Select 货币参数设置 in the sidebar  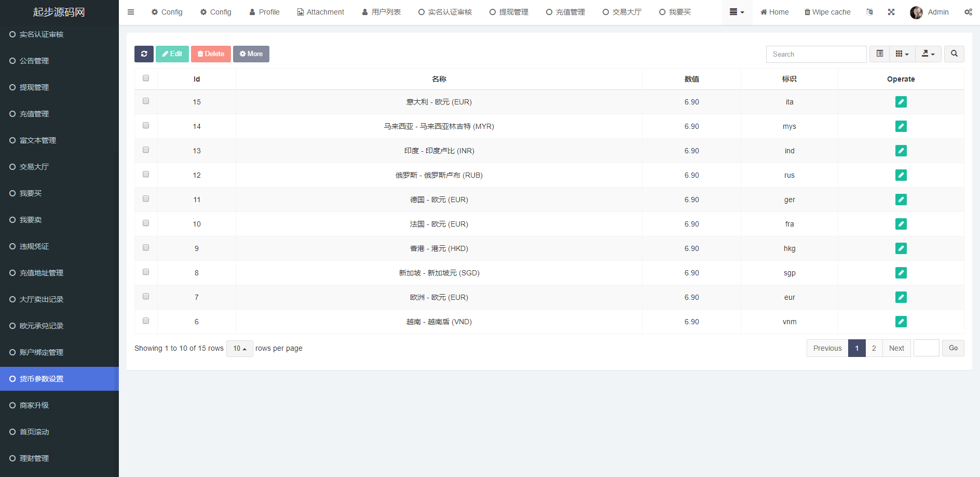click(59, 379)
